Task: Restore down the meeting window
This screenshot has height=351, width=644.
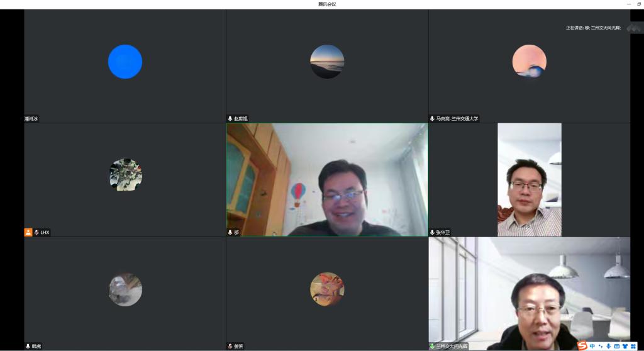Action: pyautogui.click(x=639, y=4)
